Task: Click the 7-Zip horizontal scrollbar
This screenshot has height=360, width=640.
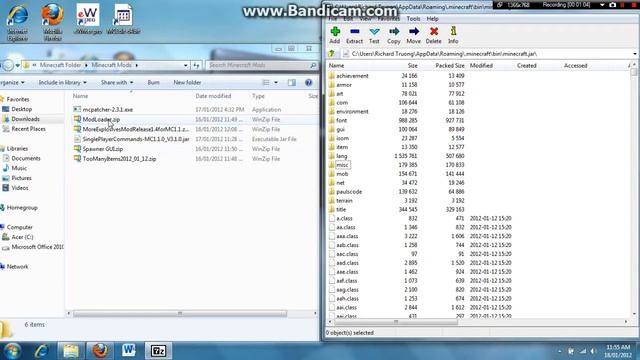Action: coord(396,322)
